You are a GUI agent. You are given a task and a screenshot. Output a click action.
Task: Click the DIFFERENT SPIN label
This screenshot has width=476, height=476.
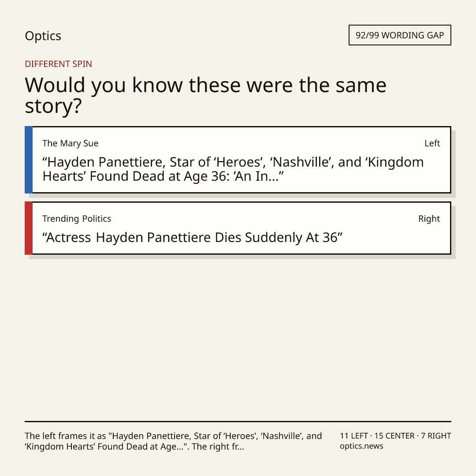[x=58, y=64]
